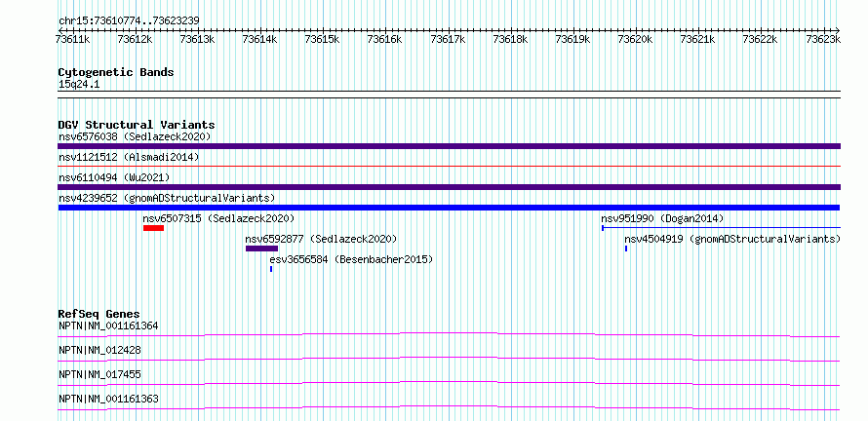
Task: Select the purple nsv6576038 variant bar
Action: (449, 146)
